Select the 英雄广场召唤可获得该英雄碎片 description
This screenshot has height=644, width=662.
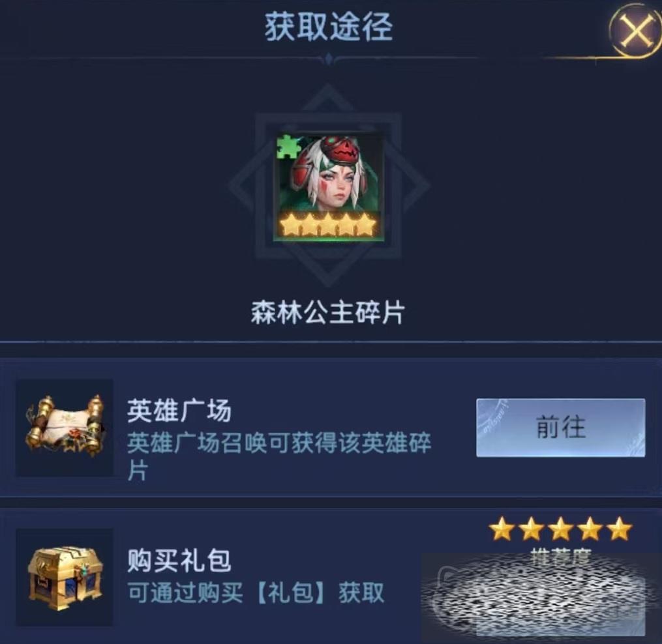click(x=279, y=456)
